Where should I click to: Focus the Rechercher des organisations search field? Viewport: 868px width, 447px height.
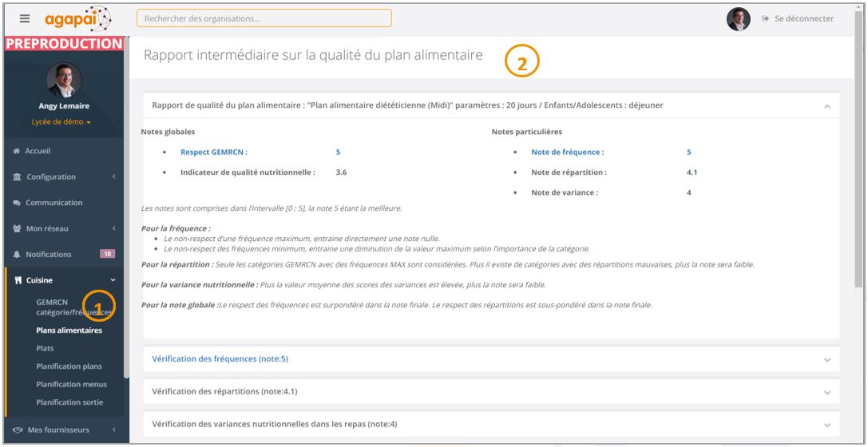[264, 18]
